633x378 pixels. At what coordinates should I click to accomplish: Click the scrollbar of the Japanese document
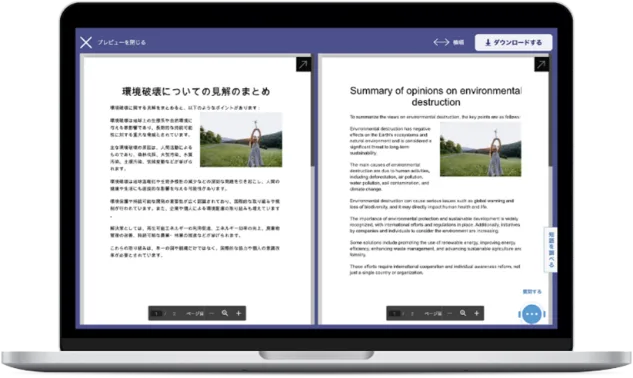312,111
